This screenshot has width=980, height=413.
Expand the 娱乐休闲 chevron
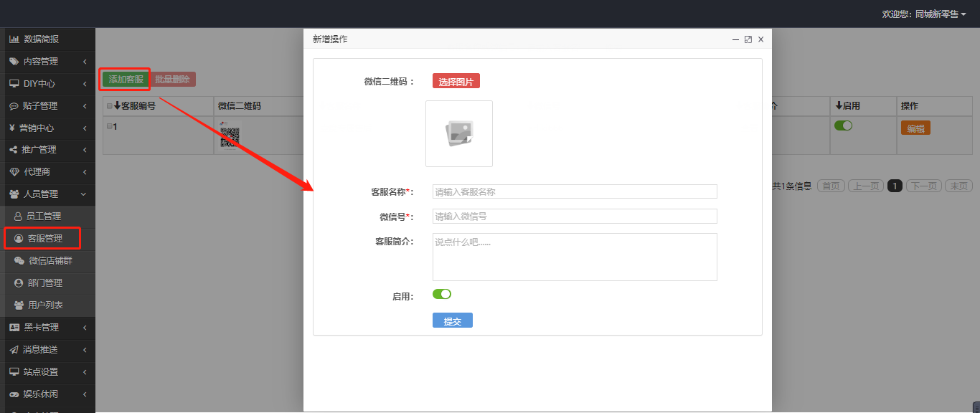(x=85, y=394)
